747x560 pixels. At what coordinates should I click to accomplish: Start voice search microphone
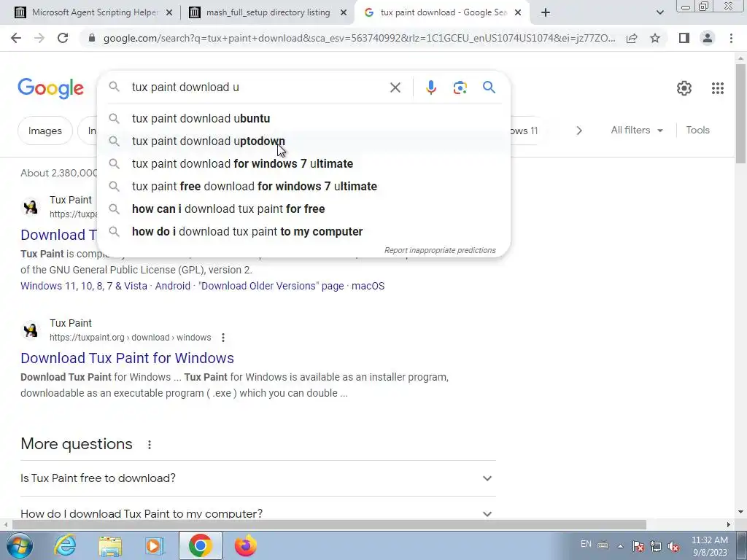pos(430,87)
